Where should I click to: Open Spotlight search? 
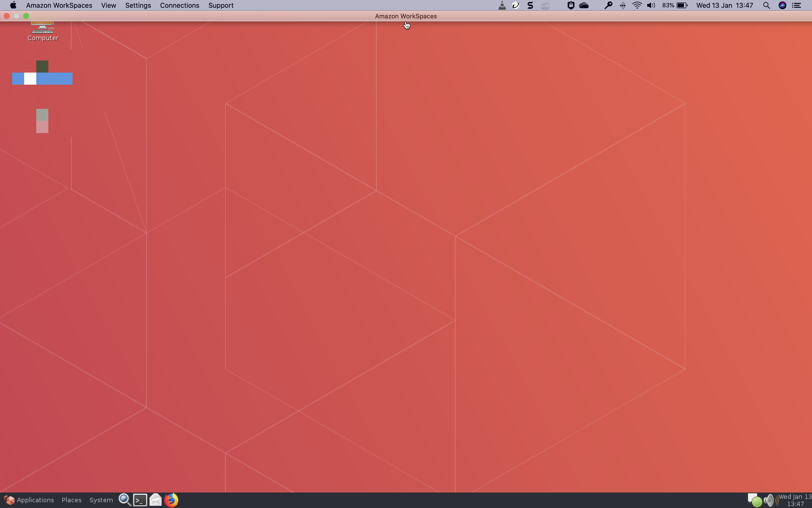[x=766, y=5]
